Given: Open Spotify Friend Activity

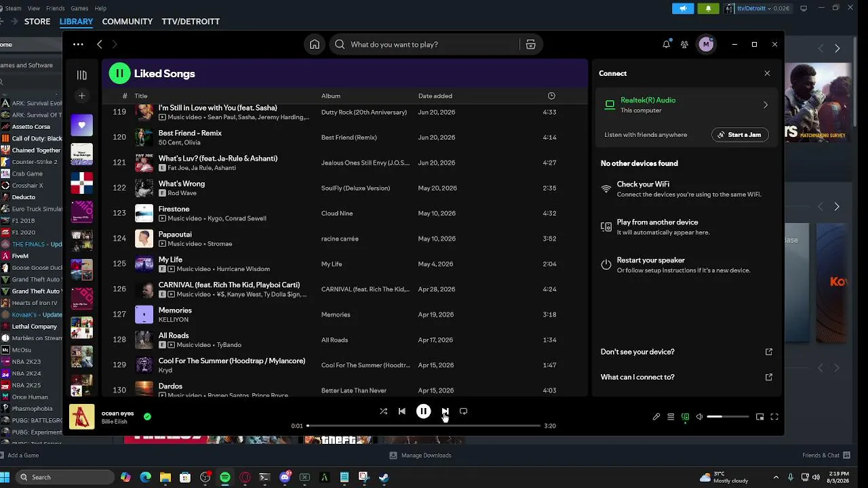Looking at the screenshot, I should pos(684,45).
